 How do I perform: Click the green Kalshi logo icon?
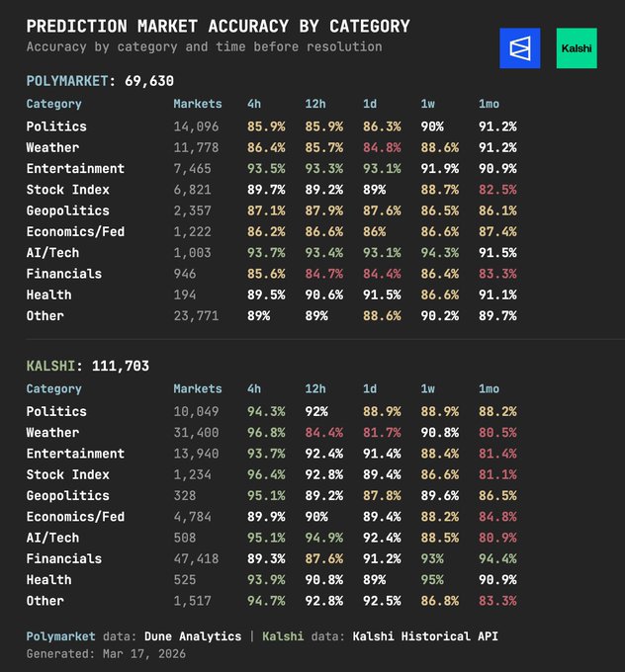[577, 48]
